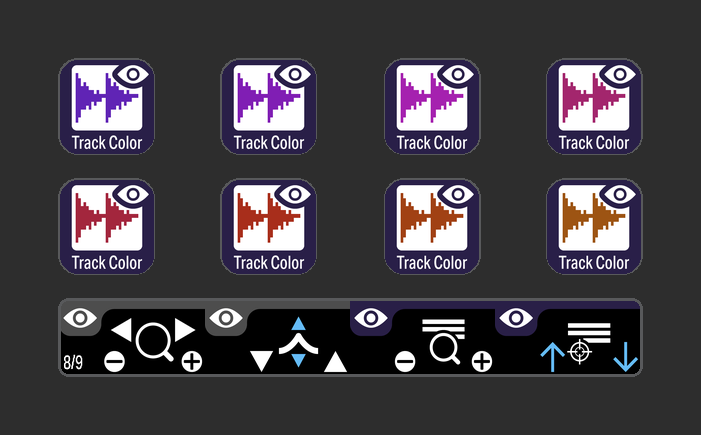Click the crosshair target icon
The width and height of the screenshot is (701, 435).
[580, 352]
